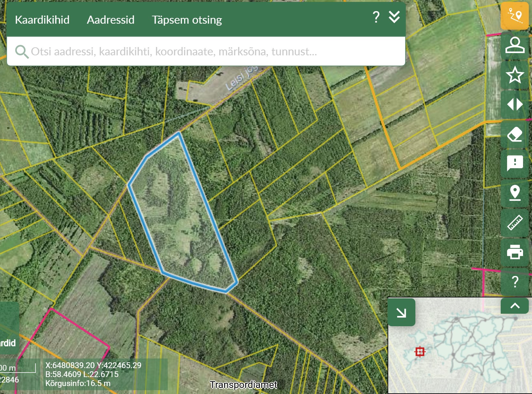Image resolution: width=532 pixels, height=394 pixels.
Task: Activate the map compare swipe tool
Action: point(514,105)
